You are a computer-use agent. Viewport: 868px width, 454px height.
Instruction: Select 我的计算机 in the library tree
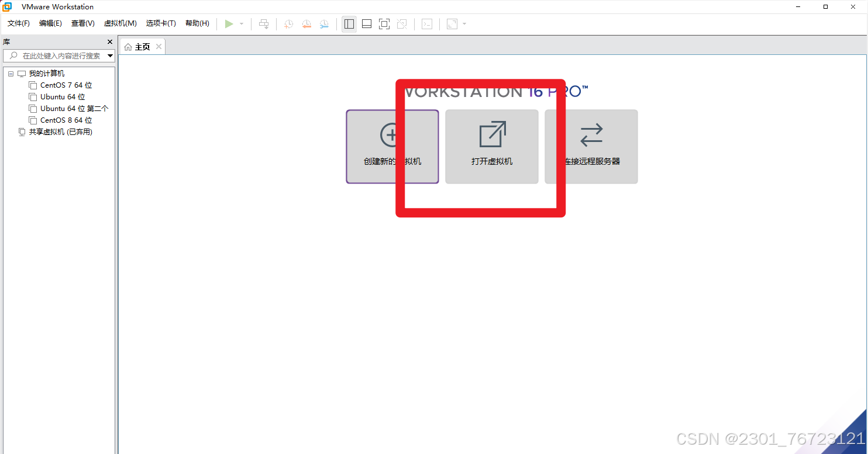[x=47, y=74]
